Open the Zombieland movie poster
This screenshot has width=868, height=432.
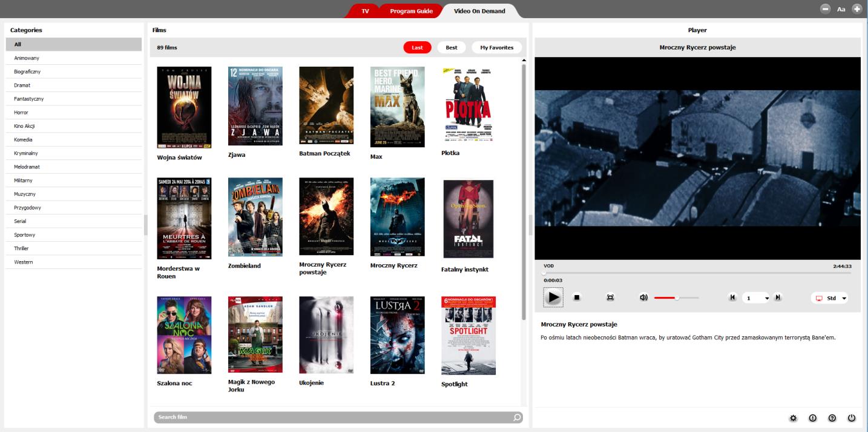[x=255, y=217]
